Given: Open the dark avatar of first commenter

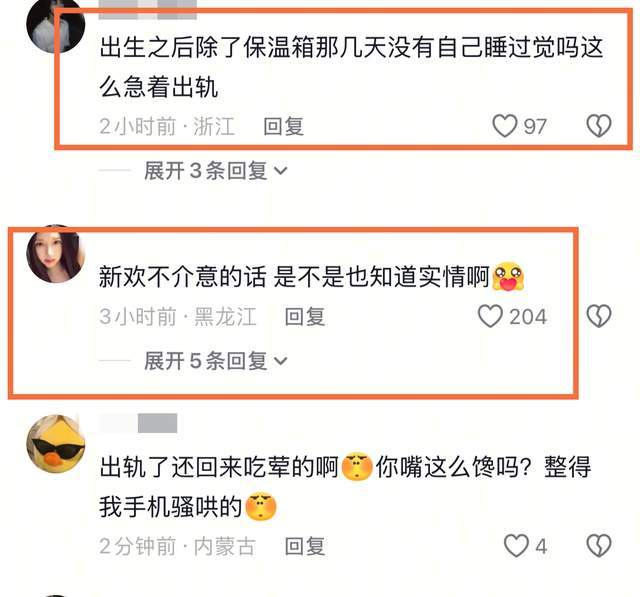Looking at the screenshot, I should 56,24.
